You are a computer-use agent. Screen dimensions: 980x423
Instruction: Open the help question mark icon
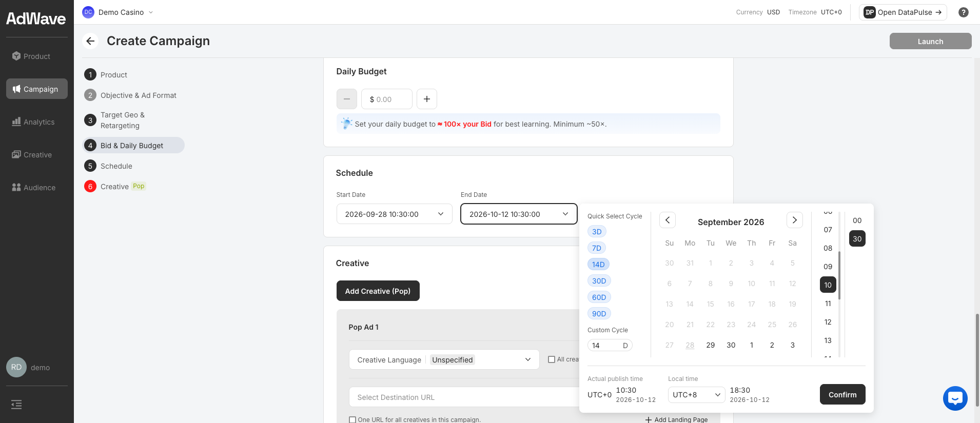pos(964,12)
